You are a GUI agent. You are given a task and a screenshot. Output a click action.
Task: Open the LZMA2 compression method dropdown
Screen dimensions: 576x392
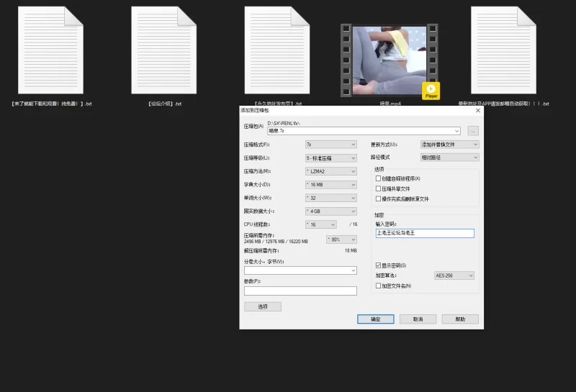coord(331,171)
